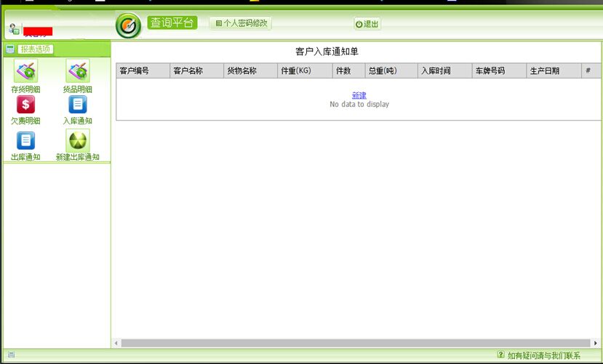Click the 报表选项 panel header

[x=35, y=49]
